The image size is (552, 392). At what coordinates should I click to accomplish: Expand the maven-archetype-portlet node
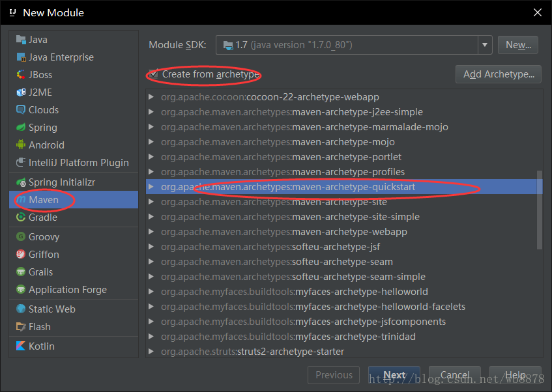(151, 156)
